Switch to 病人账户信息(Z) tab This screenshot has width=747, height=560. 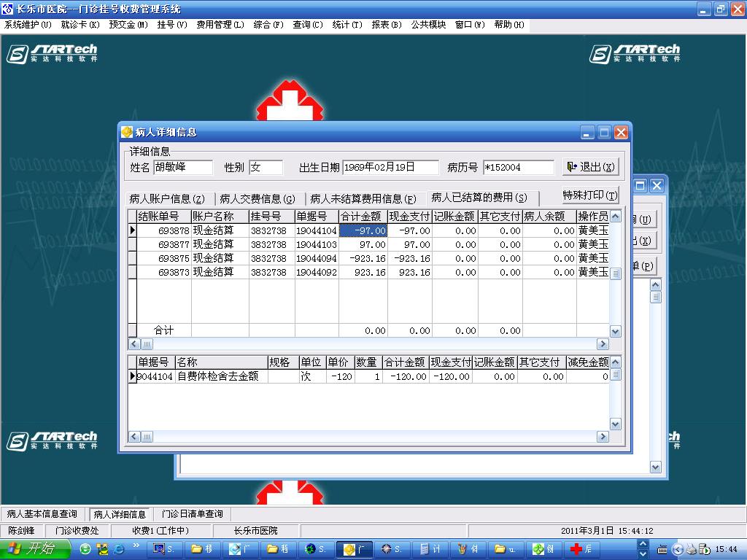167,198
